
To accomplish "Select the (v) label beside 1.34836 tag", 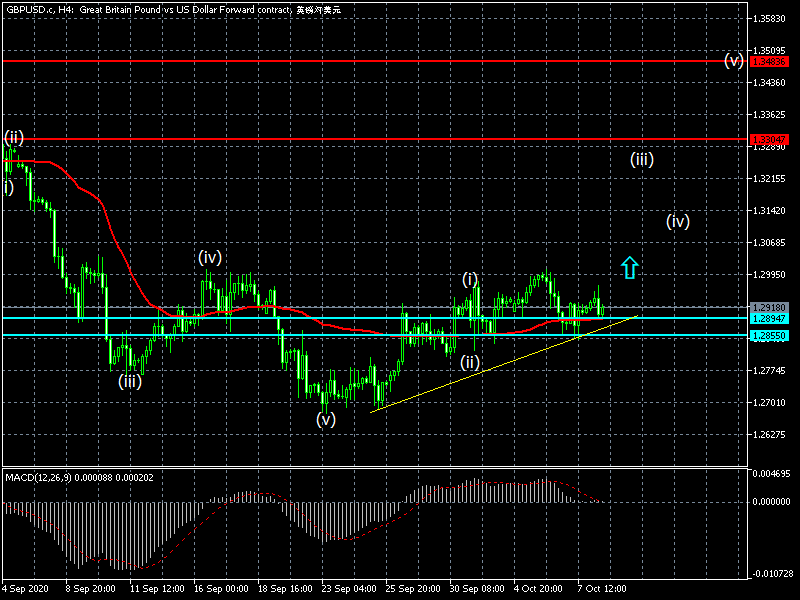I will click(x=734, y=60).
